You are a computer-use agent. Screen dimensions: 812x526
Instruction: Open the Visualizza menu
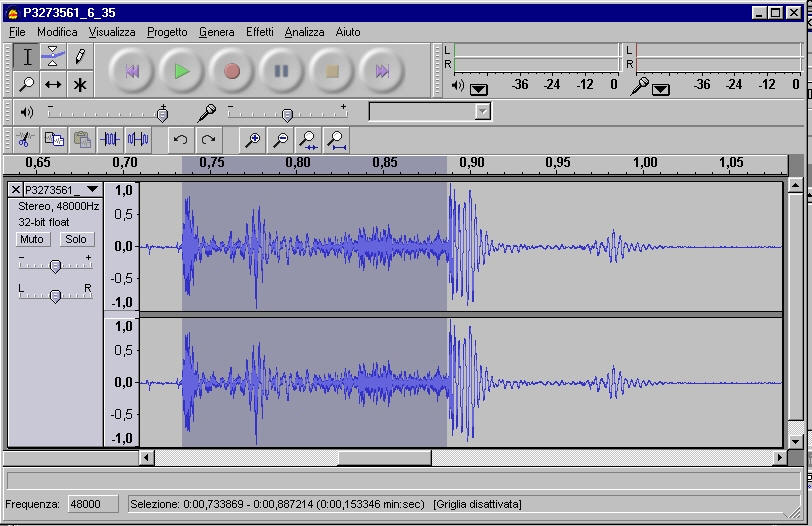point(112,32)
